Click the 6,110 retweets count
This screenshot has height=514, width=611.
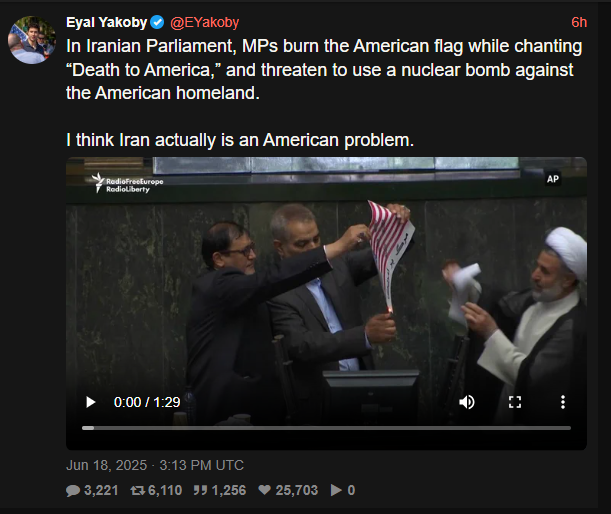(165, 490)
